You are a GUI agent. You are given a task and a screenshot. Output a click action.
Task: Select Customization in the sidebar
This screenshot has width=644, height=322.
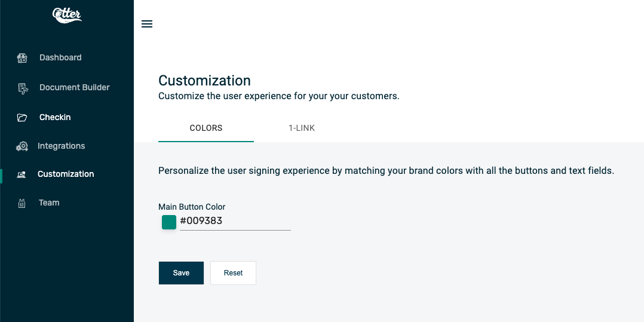coord(66,174)
